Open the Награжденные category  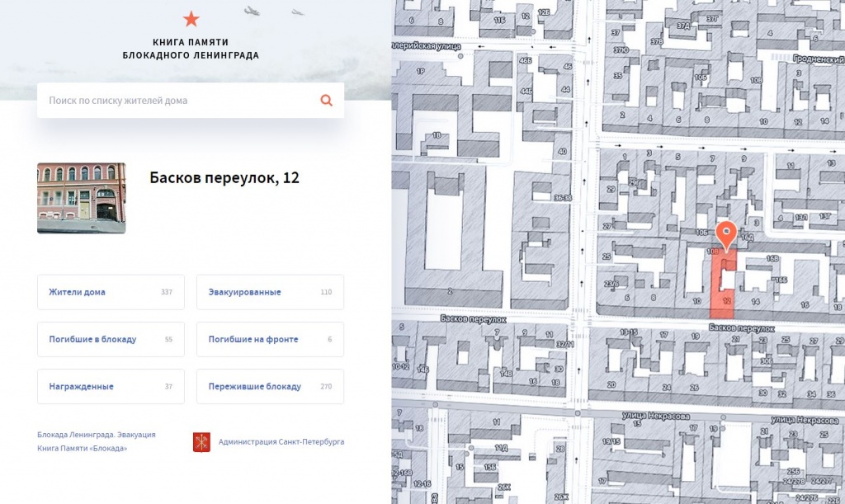click(111, 386)
